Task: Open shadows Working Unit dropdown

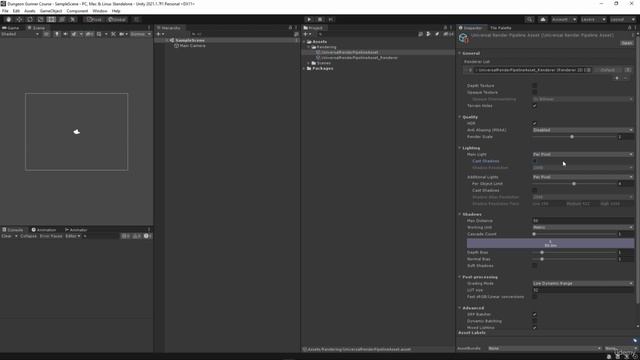Action: pyautogui.click(x=583, y=227)
